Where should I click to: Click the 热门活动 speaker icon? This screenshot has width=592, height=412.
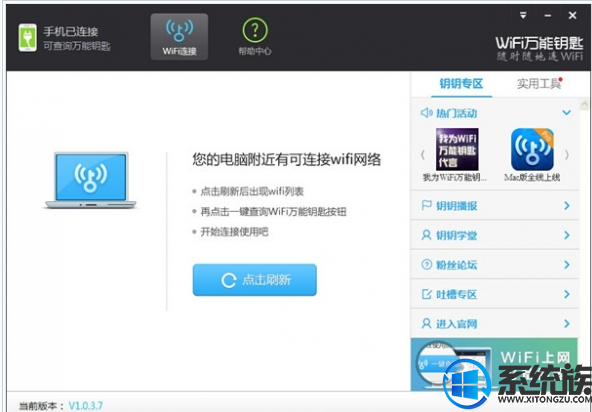(426, 113)
